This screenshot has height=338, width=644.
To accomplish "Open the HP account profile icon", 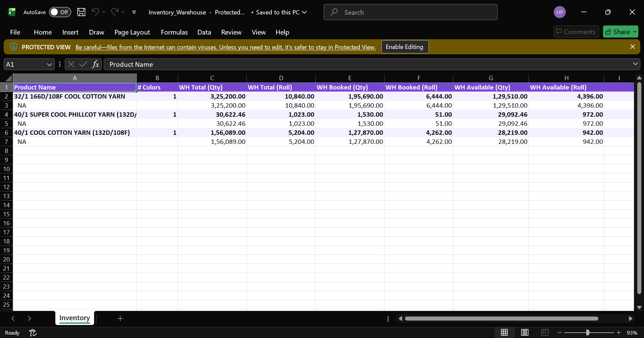I will pyautogui.click(x=559, y=12).
